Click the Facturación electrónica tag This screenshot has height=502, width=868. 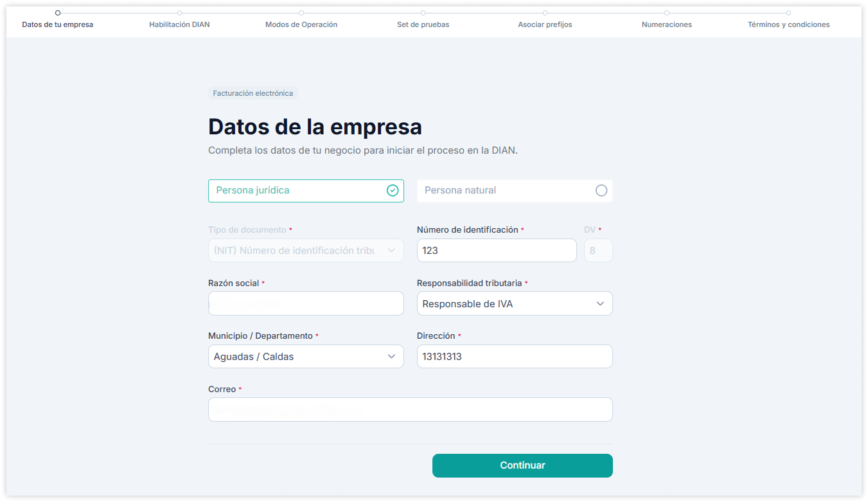[x=253, y=93]
